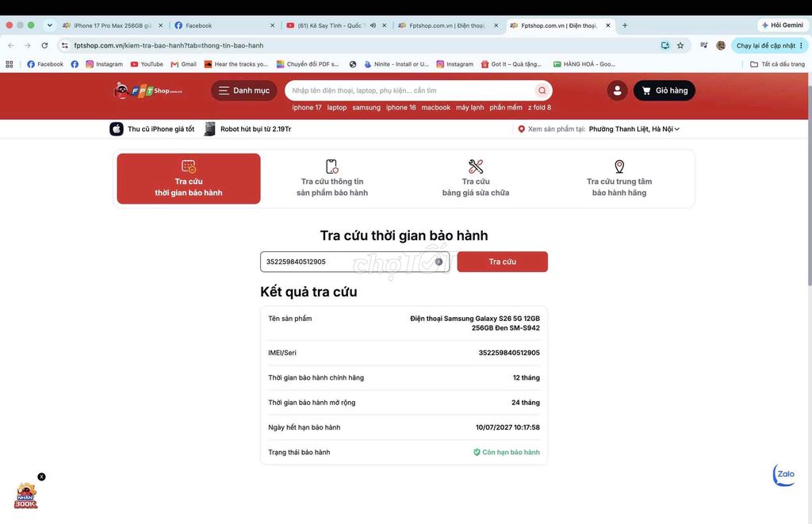This screenshot has width=812, height=524.
Task: Select the Tra cứu bảng giá sửa chữa tab
Action: pyautogui.click(x=476, y=178)
